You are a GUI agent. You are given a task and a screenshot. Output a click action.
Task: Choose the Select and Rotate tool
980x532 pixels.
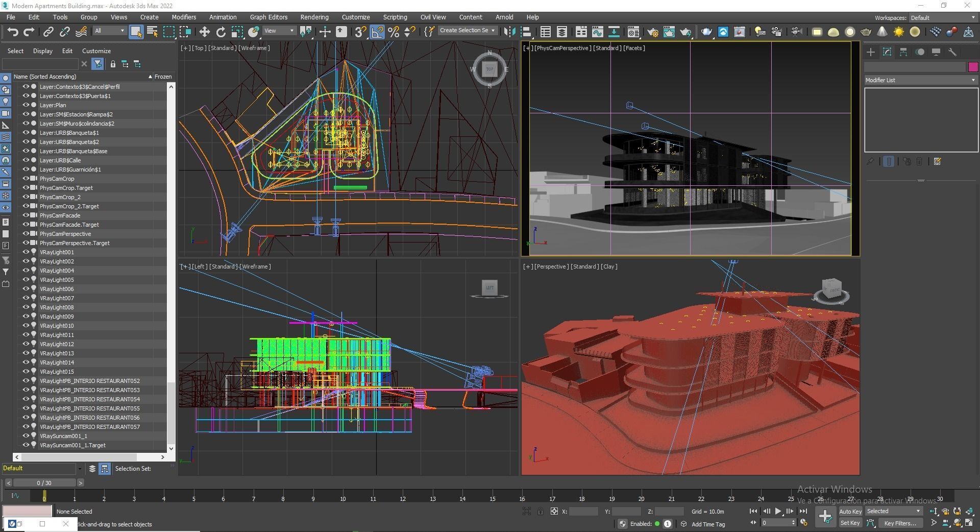click(220, 32)
